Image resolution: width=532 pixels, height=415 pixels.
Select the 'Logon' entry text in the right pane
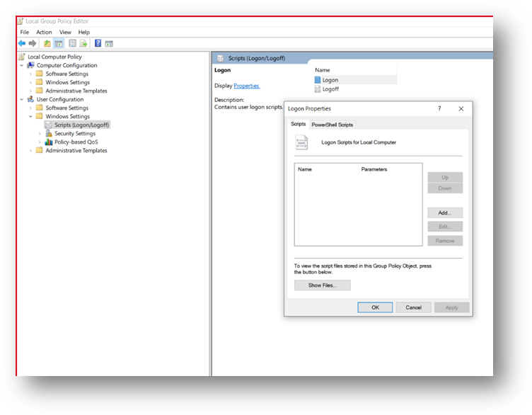(x=330, y=80)
